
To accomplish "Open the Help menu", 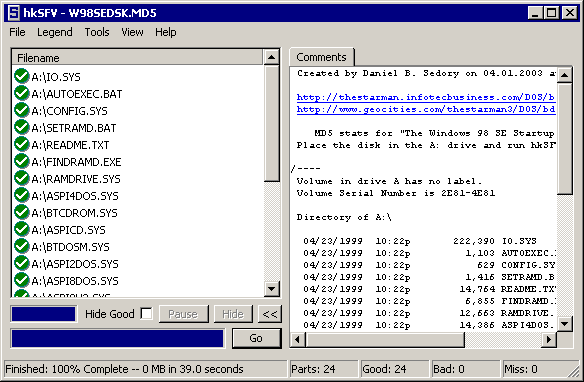I will click(166, 32).
